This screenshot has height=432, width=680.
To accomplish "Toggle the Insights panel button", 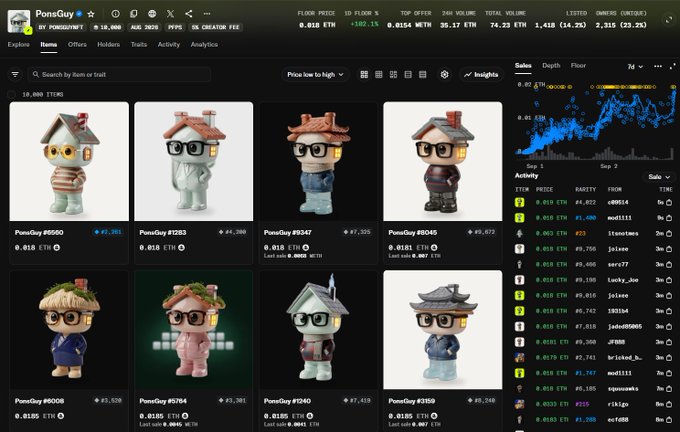I will (x=481, y=75).
